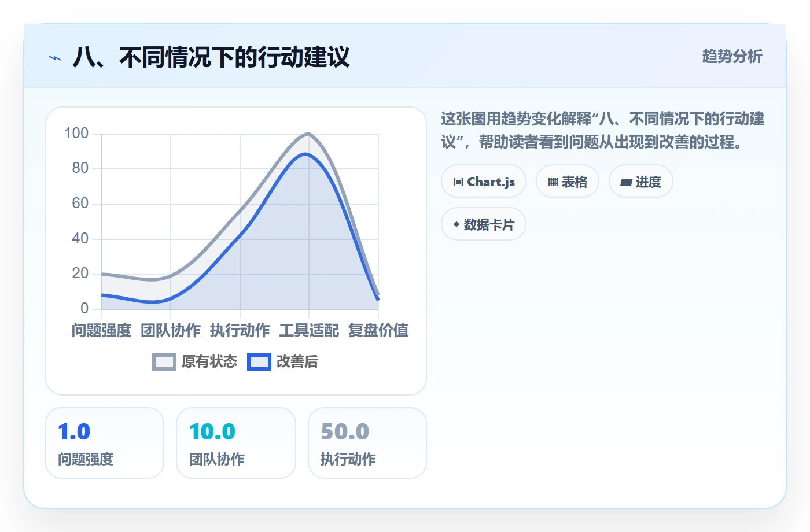Click the 20 value on the y-axis

[x=80, y=274]
